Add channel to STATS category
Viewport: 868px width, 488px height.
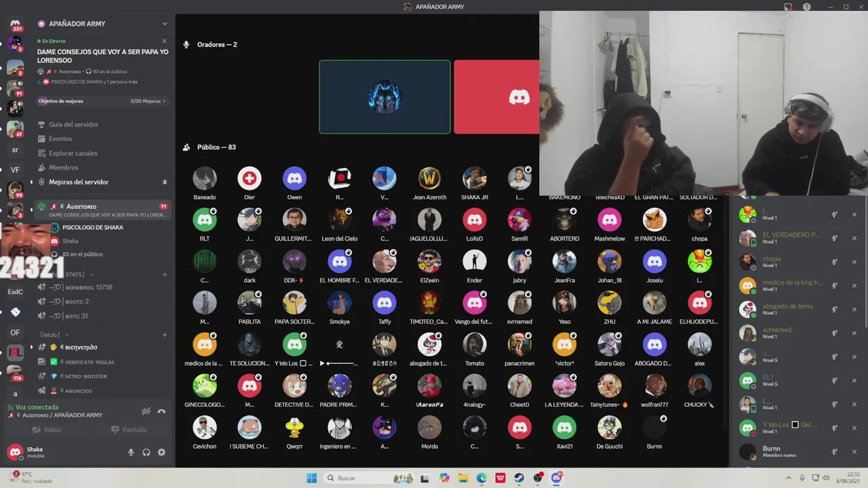pos(164,274)
